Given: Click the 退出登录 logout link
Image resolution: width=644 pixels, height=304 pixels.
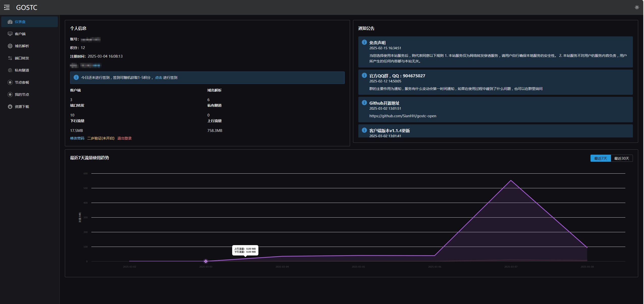Looking at the screenshot, I should pos(124,138).
